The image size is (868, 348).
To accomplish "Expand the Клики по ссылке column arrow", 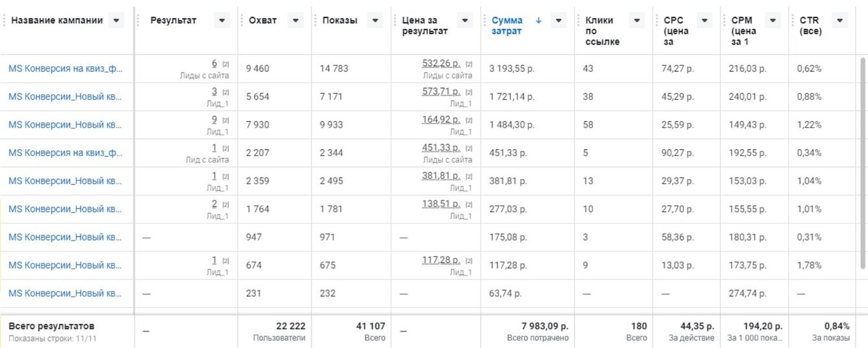I will 637,21.
